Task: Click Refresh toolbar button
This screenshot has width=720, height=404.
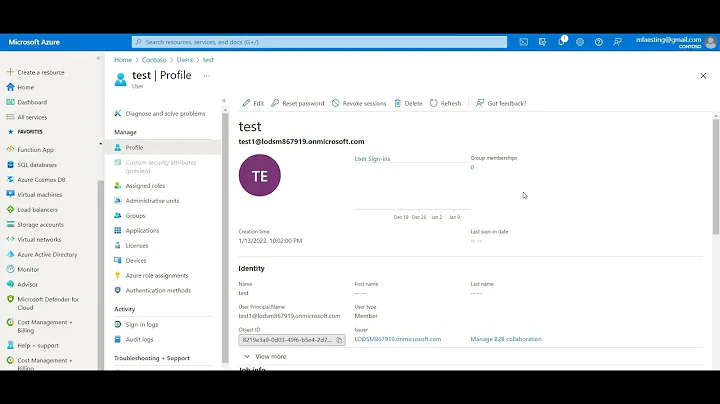Action: pyautogui.click(x=445, y=103)
